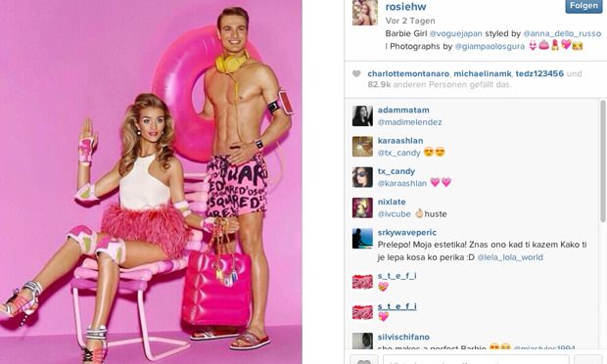The height and width of the screenshot is (364, 607).
Task: Open charlottemontanaro in the likes list
Action: [408, 73]
